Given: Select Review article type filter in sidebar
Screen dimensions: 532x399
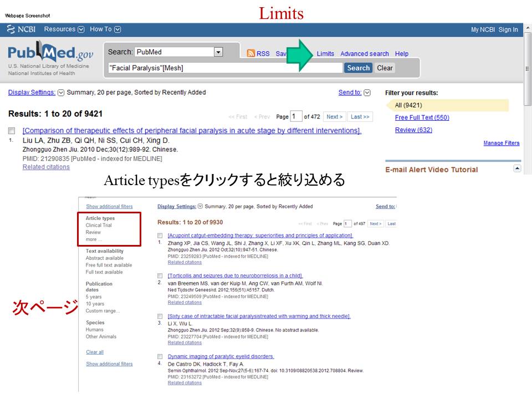Looking at the screenshot, I should click(93, 232).
